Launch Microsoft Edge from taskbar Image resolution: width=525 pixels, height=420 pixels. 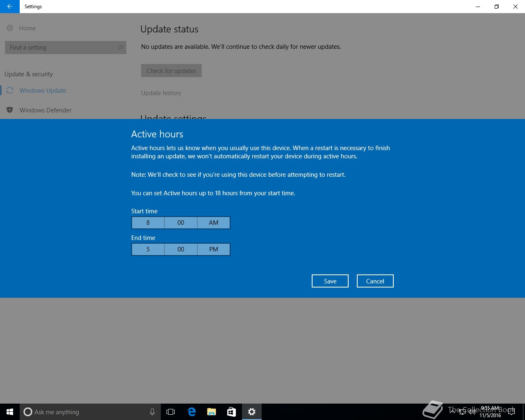[192, 412]
